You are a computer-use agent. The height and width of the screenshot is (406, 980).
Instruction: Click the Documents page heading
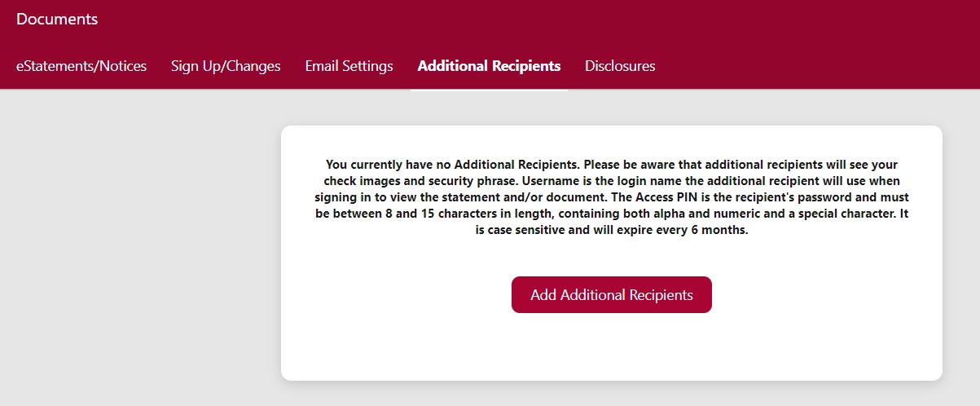[x=57, y=19]
